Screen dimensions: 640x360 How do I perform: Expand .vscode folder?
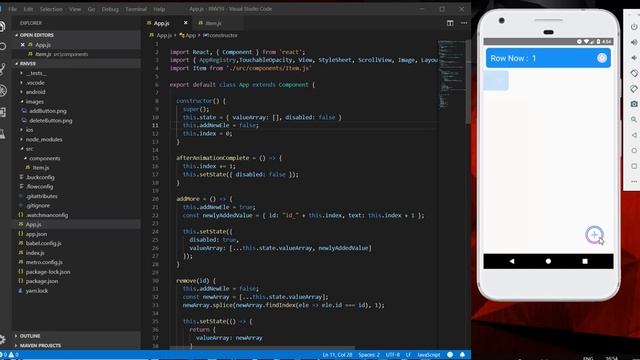click(x=35, y=82)
